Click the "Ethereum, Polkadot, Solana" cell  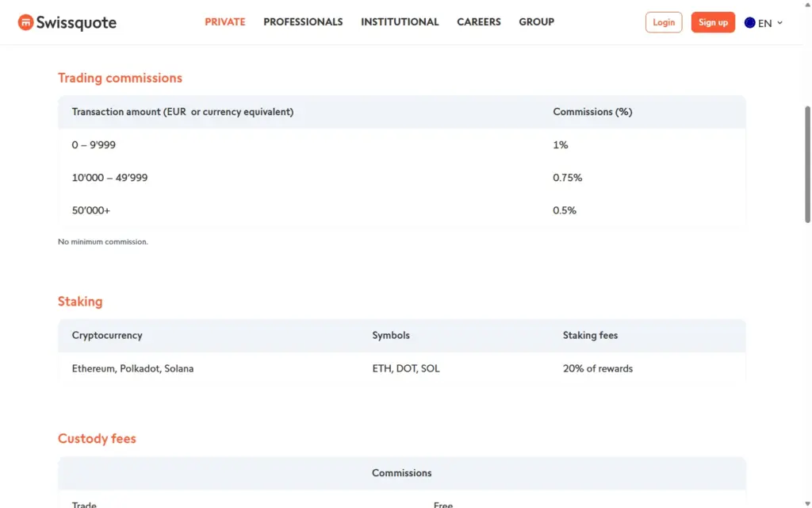click(132, 368)
